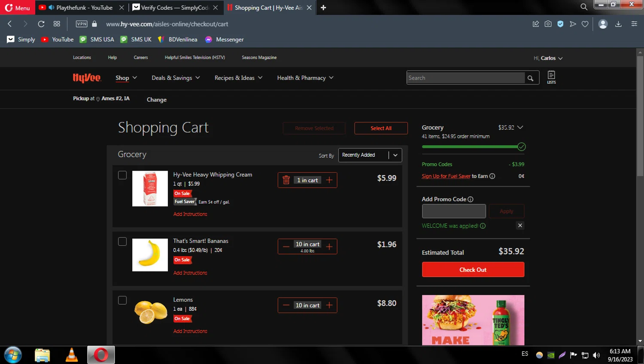Viewport: 644px width, 364px height.
Task: Open the Locations link
Action: pos(82,58)
